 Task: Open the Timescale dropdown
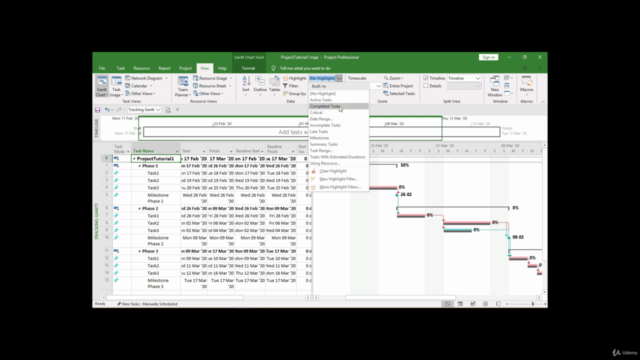(x=378, y=86)
